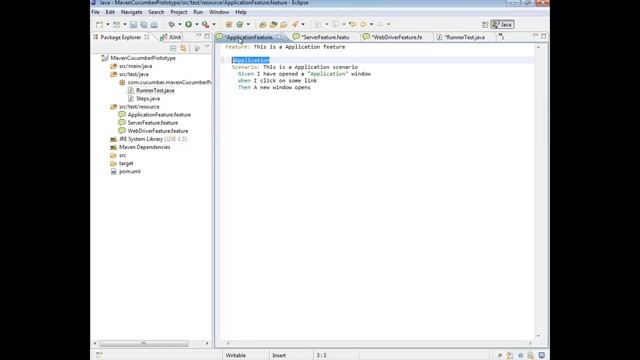Open the Navigate menu

131,12
